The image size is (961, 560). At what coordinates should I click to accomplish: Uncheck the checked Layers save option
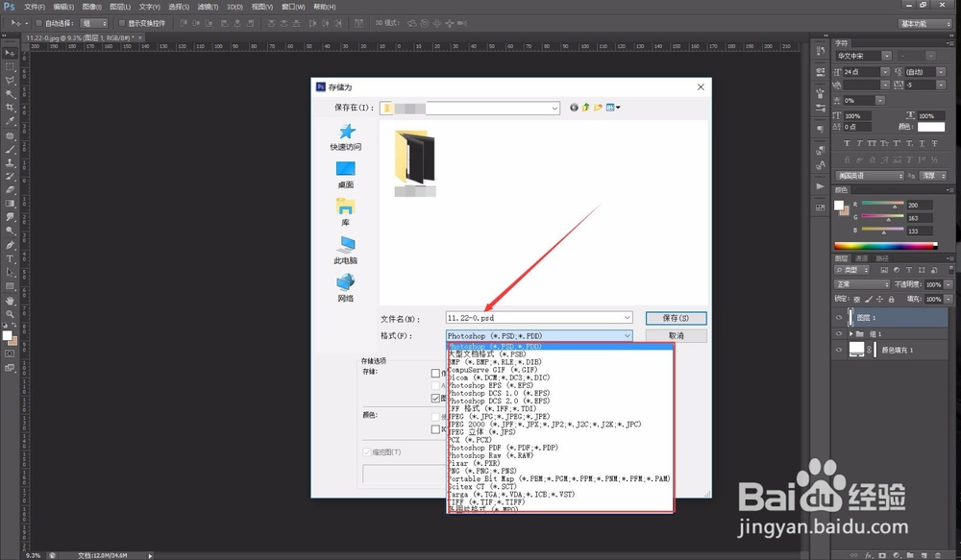(435, 399)
